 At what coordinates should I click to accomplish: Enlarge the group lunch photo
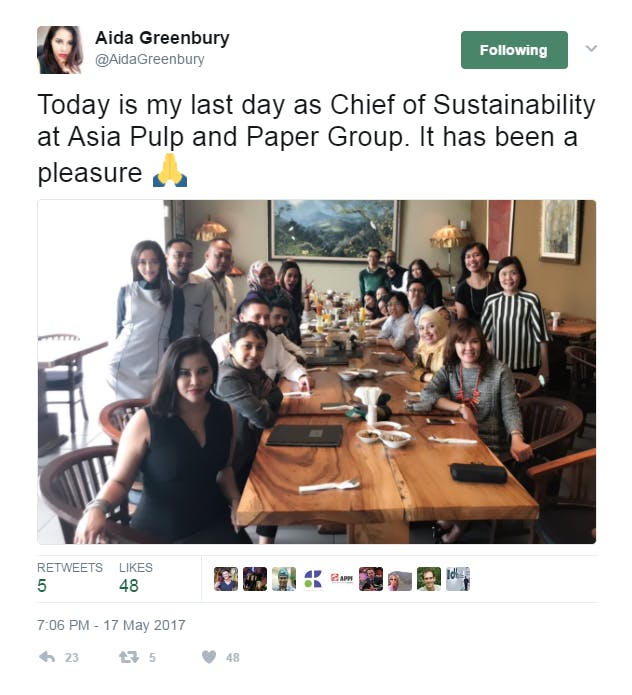[x=316, y=372]
